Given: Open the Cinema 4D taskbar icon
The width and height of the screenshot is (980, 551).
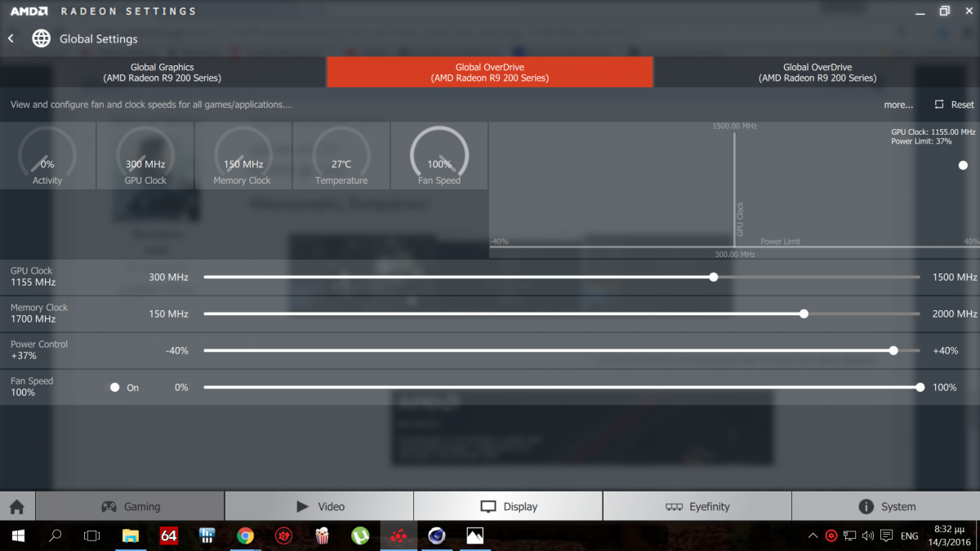Looking at the screenshot, I should (437, 536).
